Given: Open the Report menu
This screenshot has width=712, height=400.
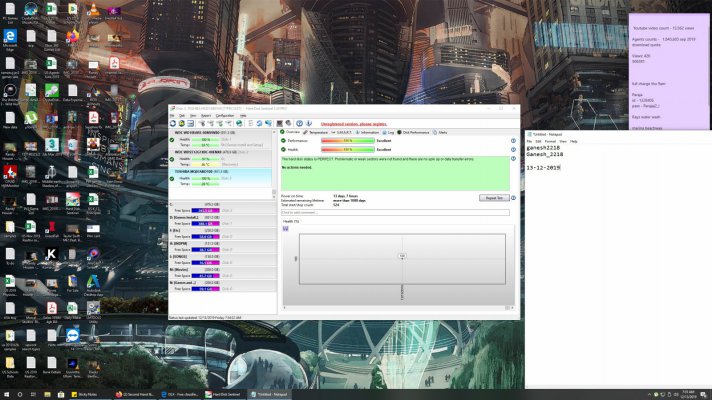Looking at the screenshot, I should (206, 116).
